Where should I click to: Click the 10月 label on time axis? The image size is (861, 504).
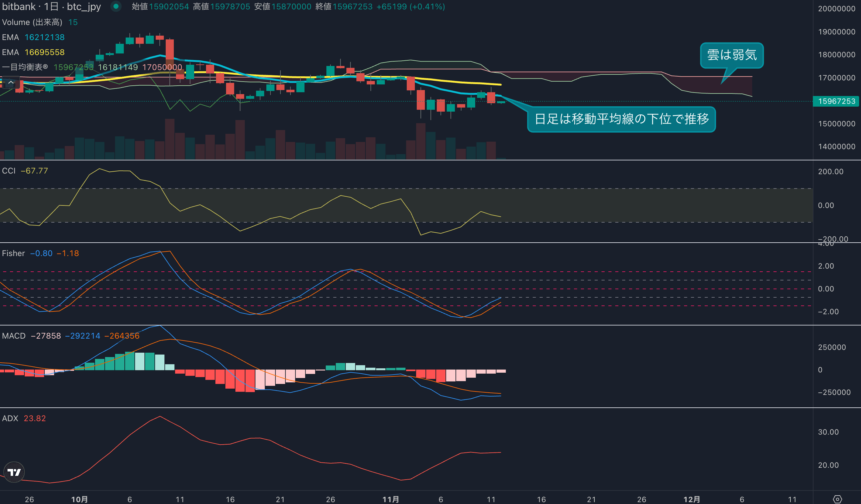(80, 499)
